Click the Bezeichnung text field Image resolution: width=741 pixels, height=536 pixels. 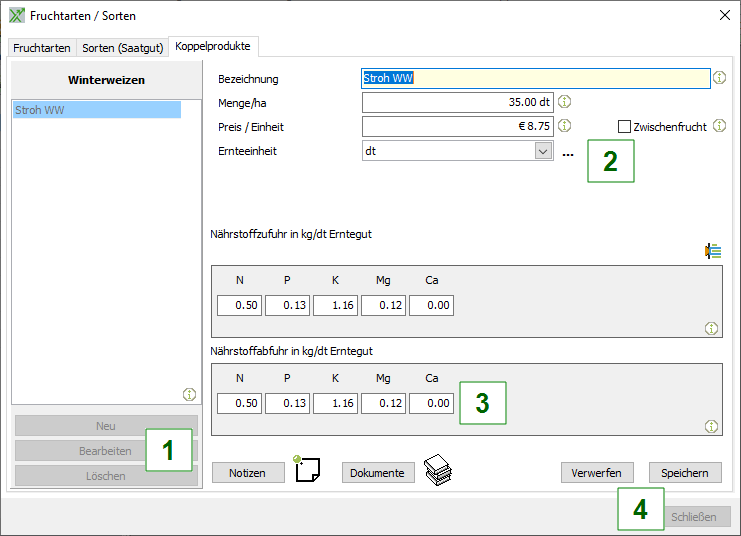click(535, 78)
